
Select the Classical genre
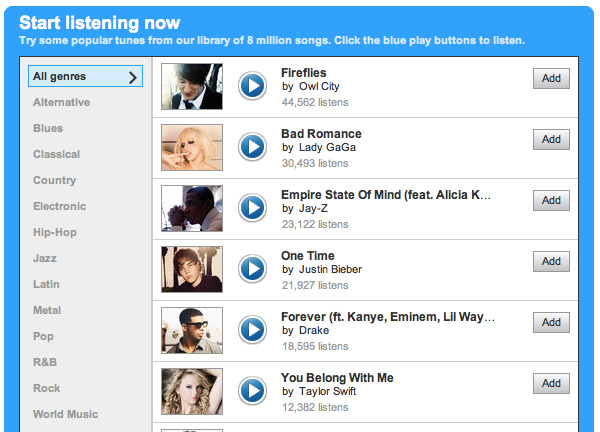tap(56, 154)
